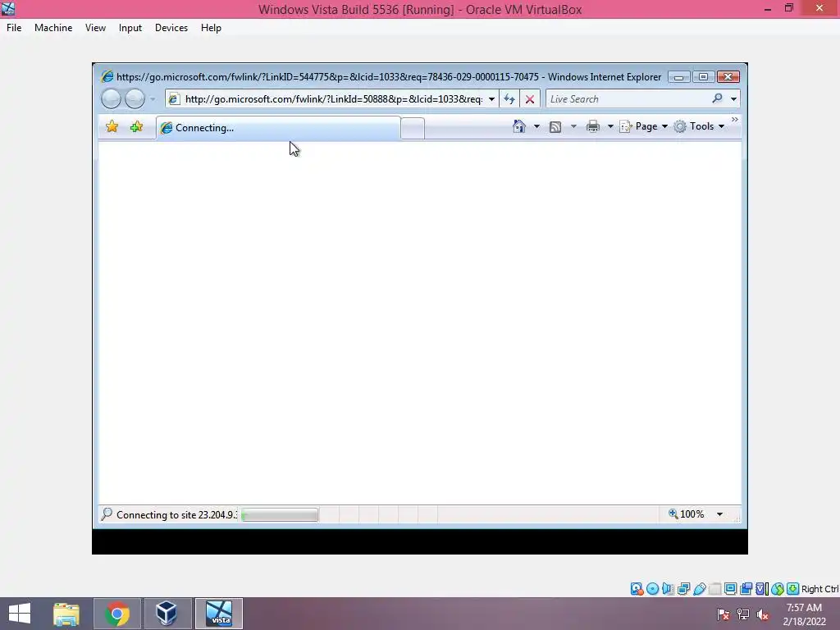Image resolution: width=840 pixels, height=630 pixels.
Task: Maximize the Internet Explorer window
Action: pyautogui.click(x=703, y=77)
